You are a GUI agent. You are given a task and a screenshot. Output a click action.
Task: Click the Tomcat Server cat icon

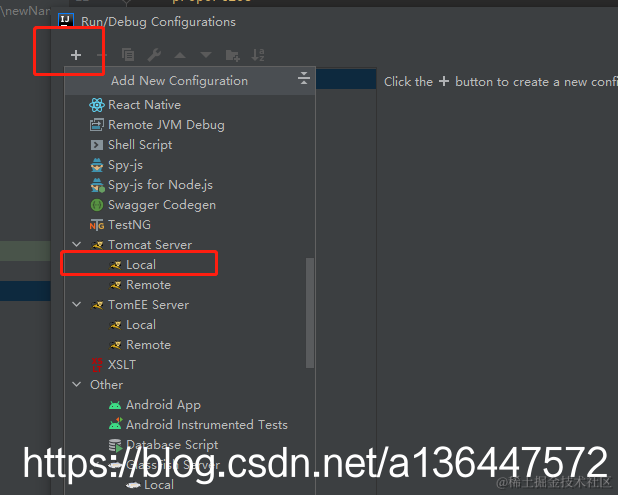click(x=97, y=245)
